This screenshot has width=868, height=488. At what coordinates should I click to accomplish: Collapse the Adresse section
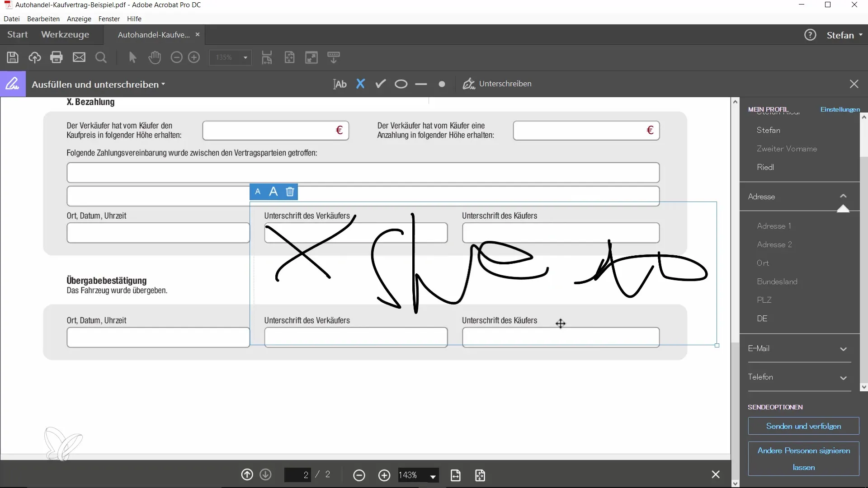coord(843,197)
